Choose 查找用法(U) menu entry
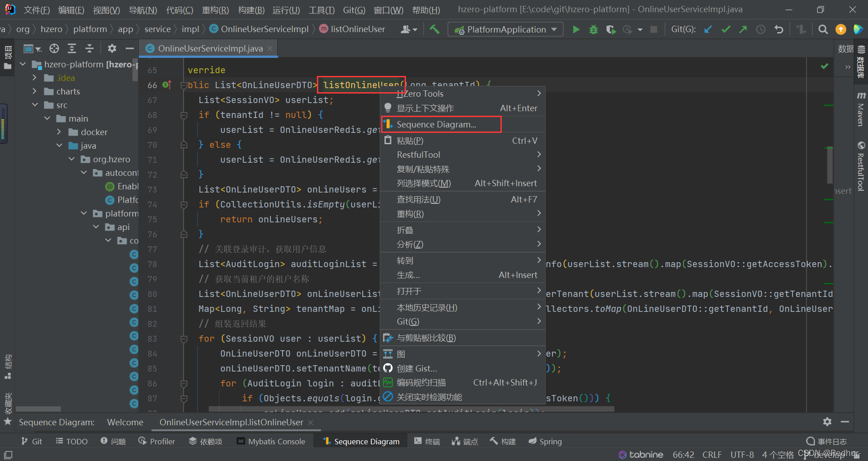Viewport: 868px width, 461px height. pos(462,199)
